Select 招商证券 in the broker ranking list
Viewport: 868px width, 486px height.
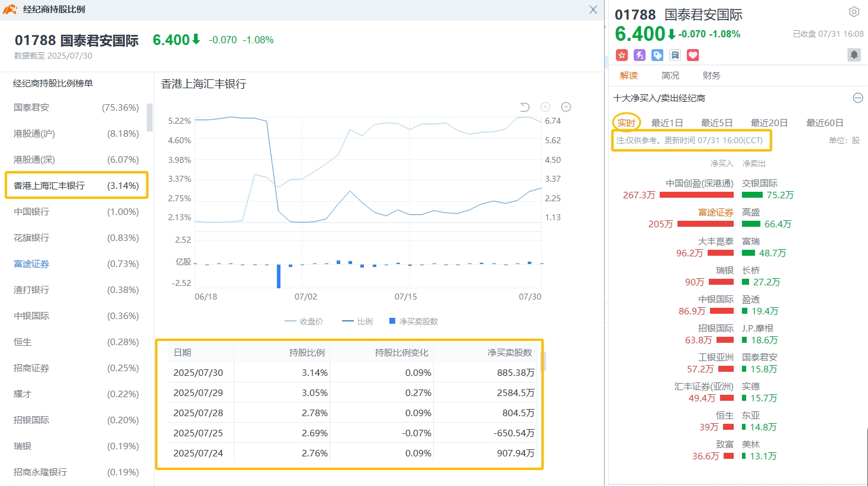76,368
